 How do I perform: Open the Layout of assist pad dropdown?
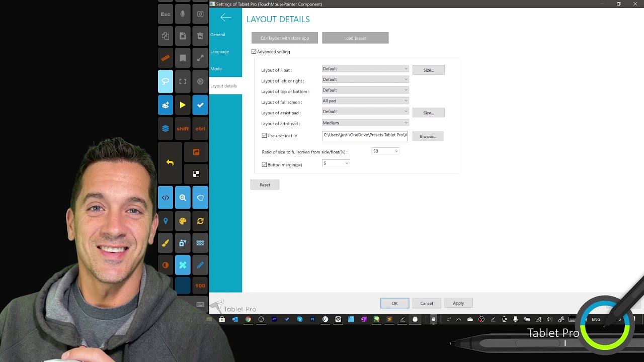point(365,112)
